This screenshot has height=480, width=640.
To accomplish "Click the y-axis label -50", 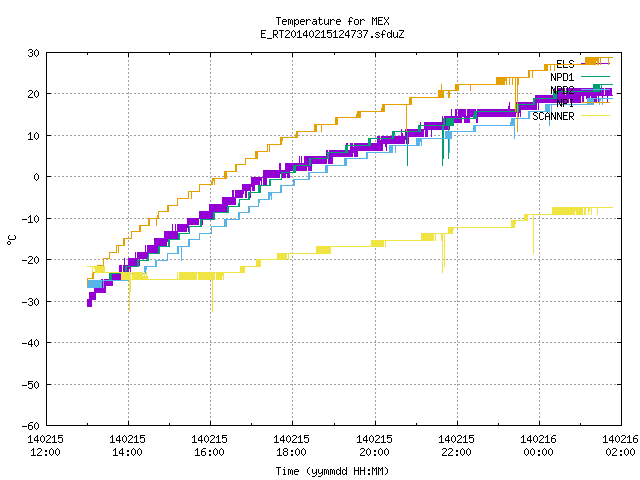I will pos(31,384).
